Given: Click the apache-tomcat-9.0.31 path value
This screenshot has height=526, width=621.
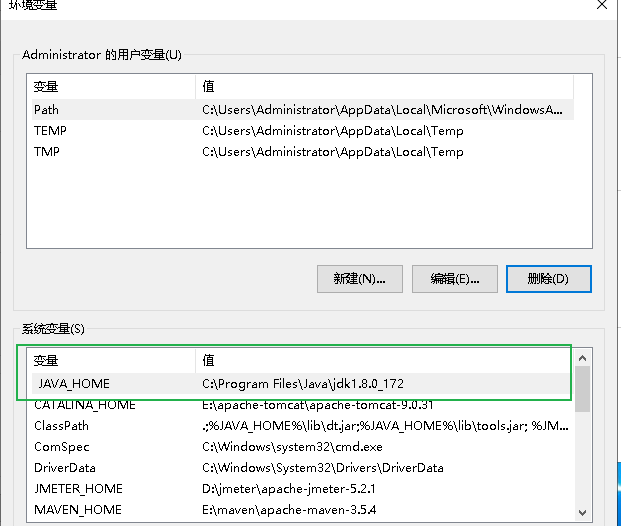Looking at the screenshot, I should 318,405.
